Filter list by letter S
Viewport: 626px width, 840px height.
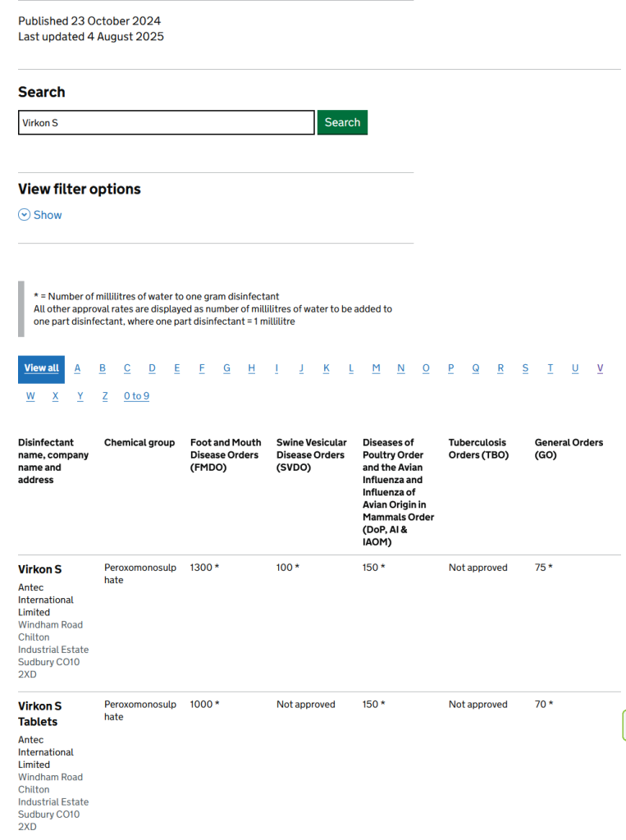point(525,368)
